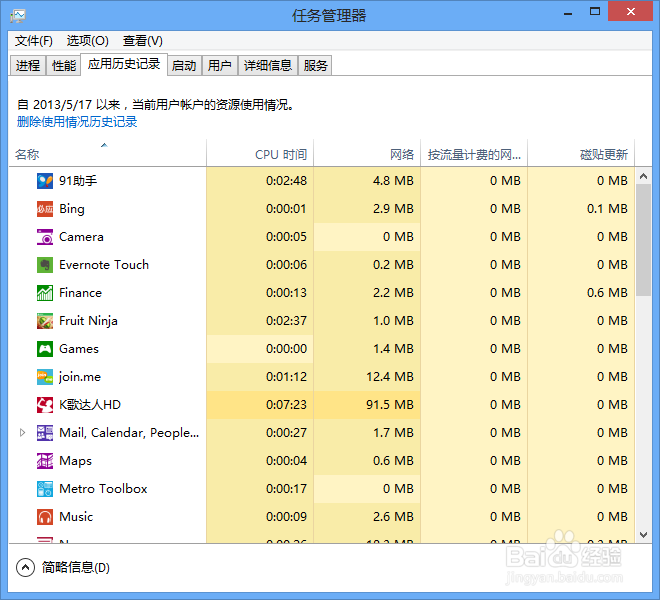Click the 0:02:37 CPU time cell
The height and width of the screenshot is (600, 660).
pos(260,321)
